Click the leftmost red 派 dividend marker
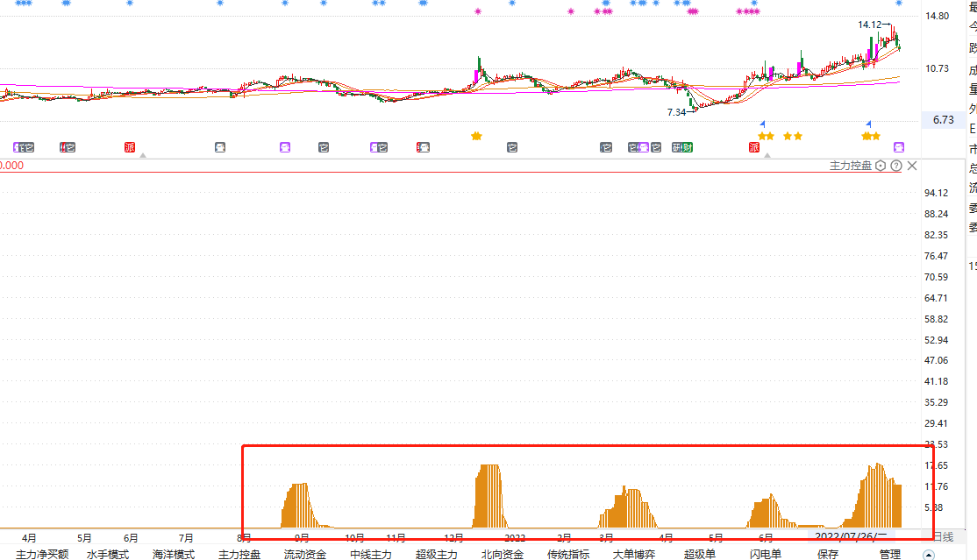 tap(130, 147)
